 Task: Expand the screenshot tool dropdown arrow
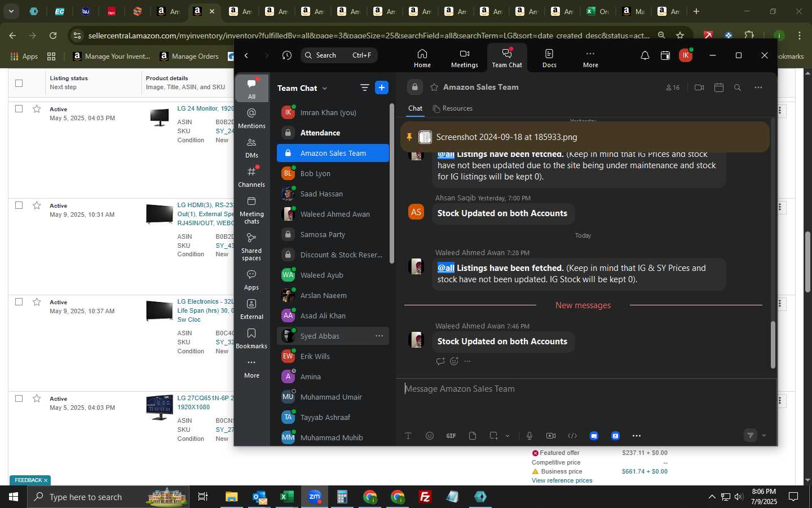tap(507, 436)
